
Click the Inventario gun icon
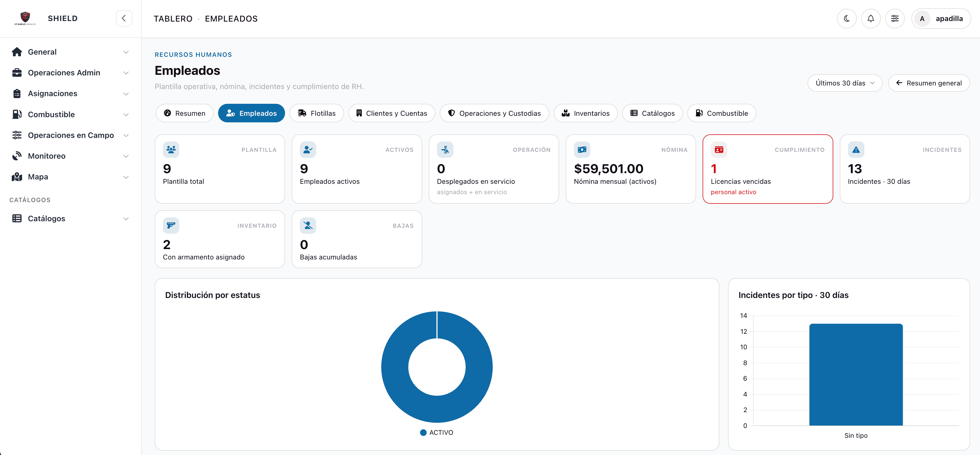coord(171,225)
